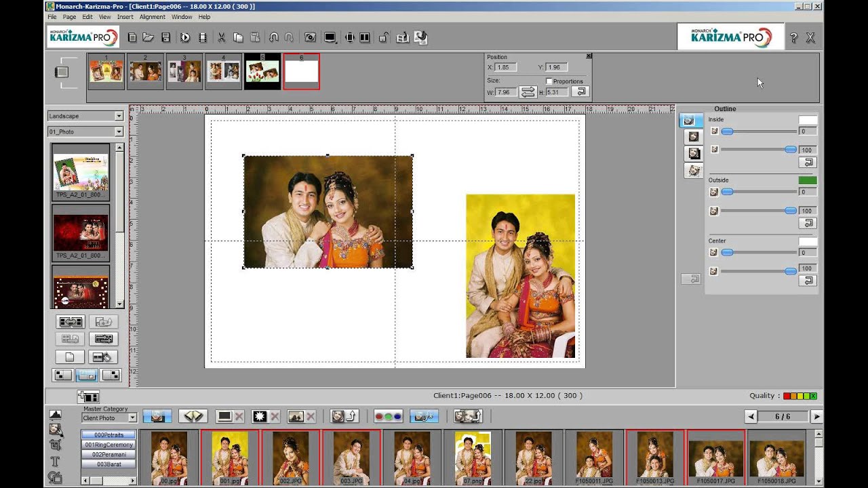
Task: Select the third outline style icon in the right panel
Action: (x=693, y=154)
